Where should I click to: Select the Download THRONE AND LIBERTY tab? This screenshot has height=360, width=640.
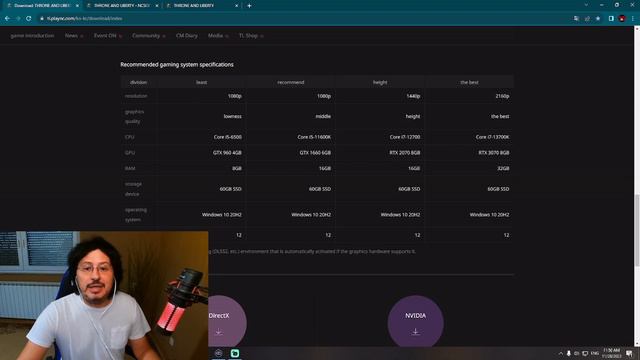tap(42, 6)
